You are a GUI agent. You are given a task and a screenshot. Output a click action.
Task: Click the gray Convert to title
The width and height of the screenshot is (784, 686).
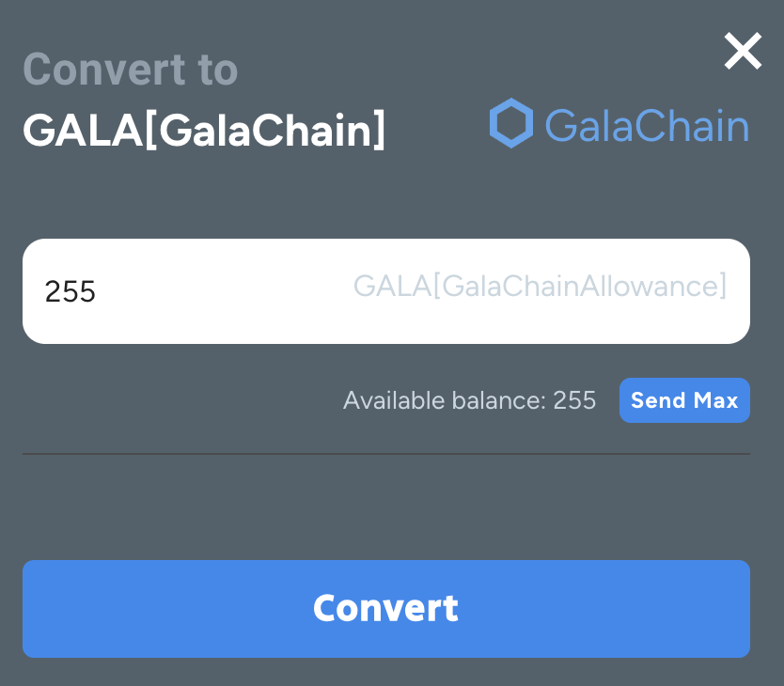click(x=131, y=70)
